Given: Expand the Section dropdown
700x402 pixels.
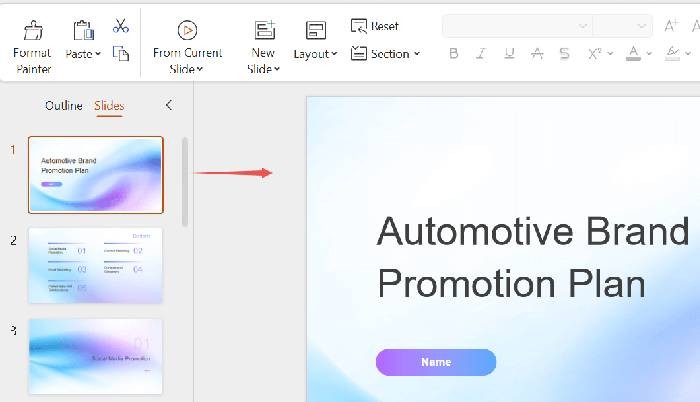Looking at the screenshot, I should 386,54.
